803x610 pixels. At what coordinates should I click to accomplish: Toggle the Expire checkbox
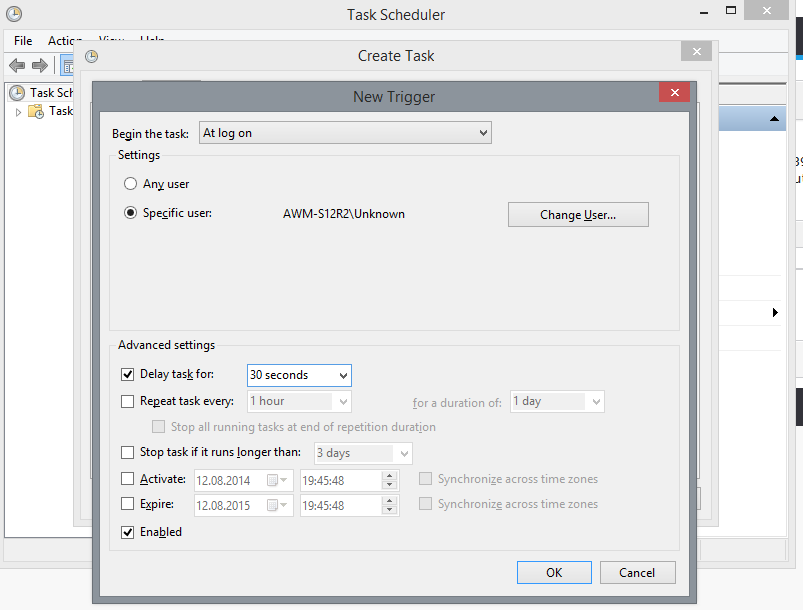tap(127, 504)
